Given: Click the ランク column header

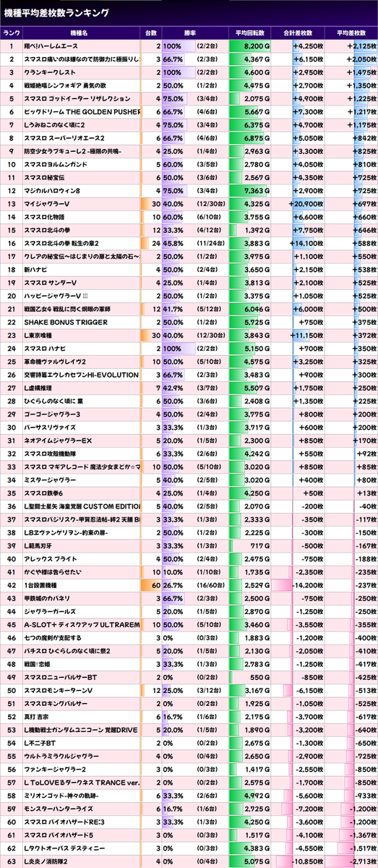Looking at the screenshot, I should [x=11, y=33].
